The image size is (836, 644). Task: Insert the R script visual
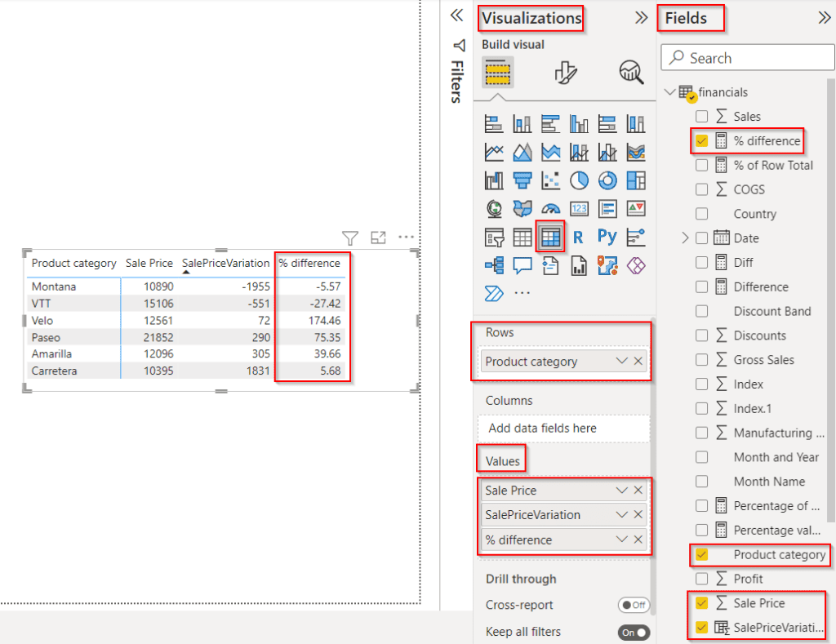(x=579, y=237)
